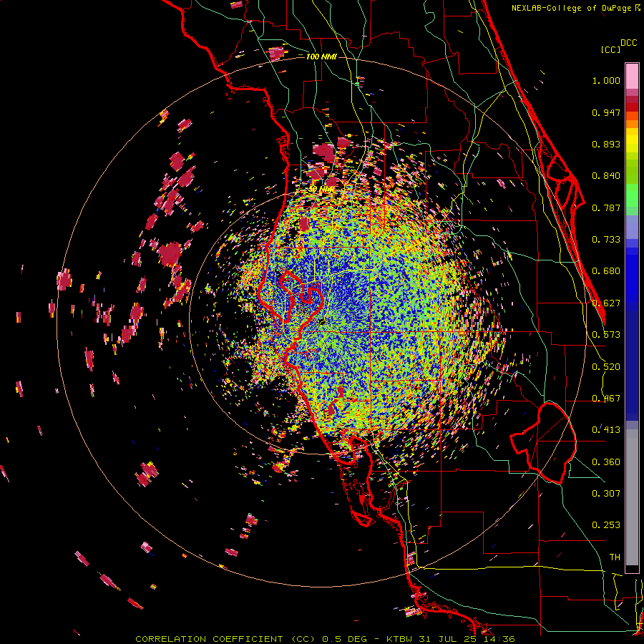The width and height of the screenshot is (644, 644).
Task: Click the TH label near the color bar's bottom
Action: pos(615,557)
